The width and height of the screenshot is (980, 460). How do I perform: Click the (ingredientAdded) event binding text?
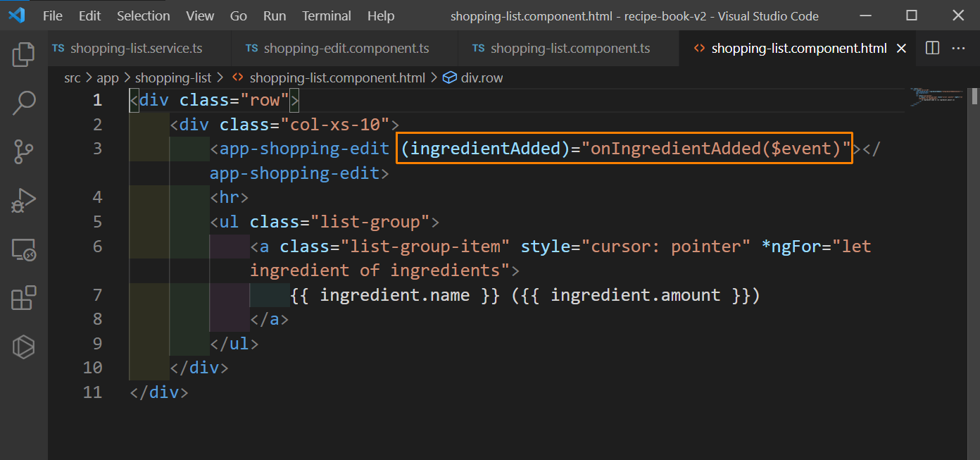click(485, 149)
